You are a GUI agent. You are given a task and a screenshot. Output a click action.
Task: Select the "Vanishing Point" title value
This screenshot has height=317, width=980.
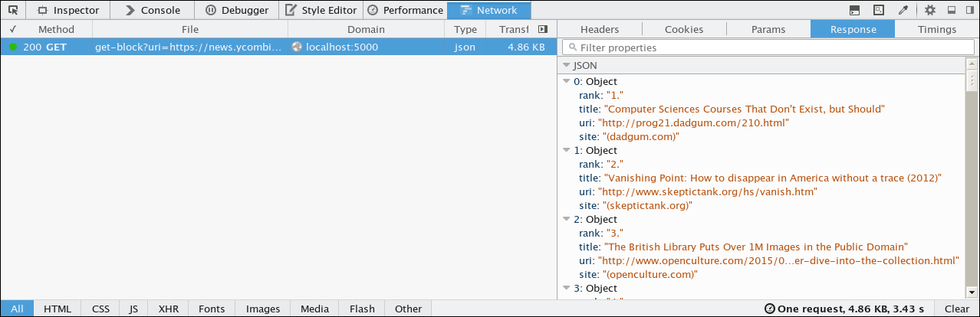tap(773, 178)
